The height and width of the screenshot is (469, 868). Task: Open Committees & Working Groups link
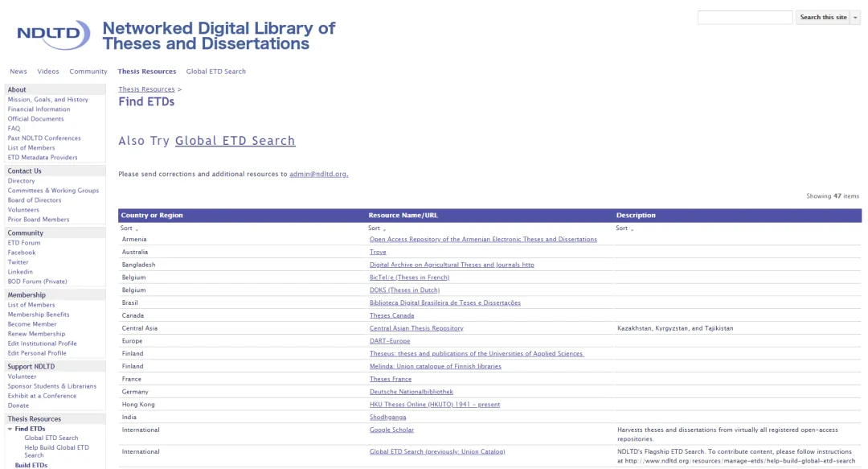tap(53, 191)
